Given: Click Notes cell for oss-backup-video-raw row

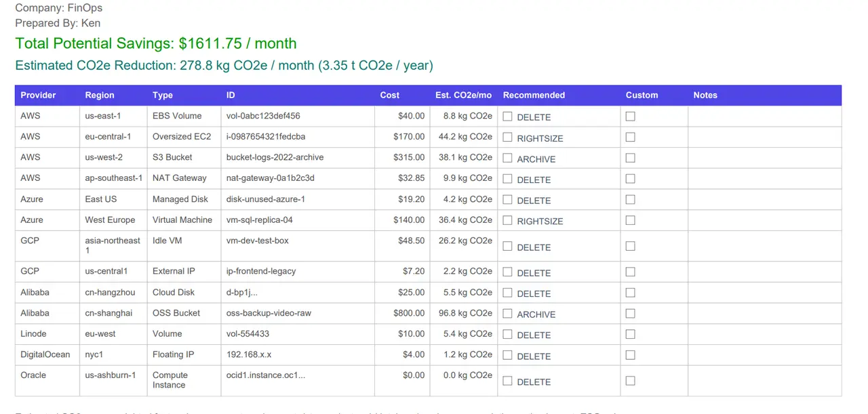Looking at the screenshot, I should click(765, 313).
